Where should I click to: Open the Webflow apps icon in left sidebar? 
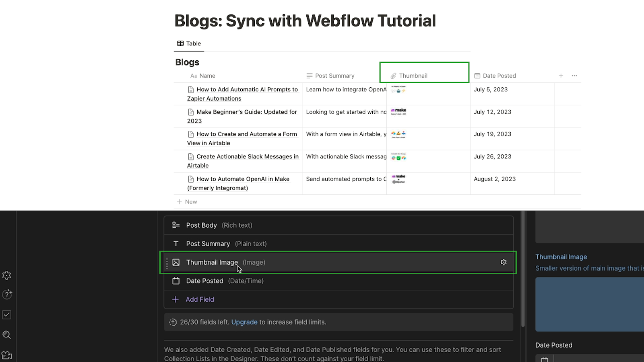click(6, 276)
